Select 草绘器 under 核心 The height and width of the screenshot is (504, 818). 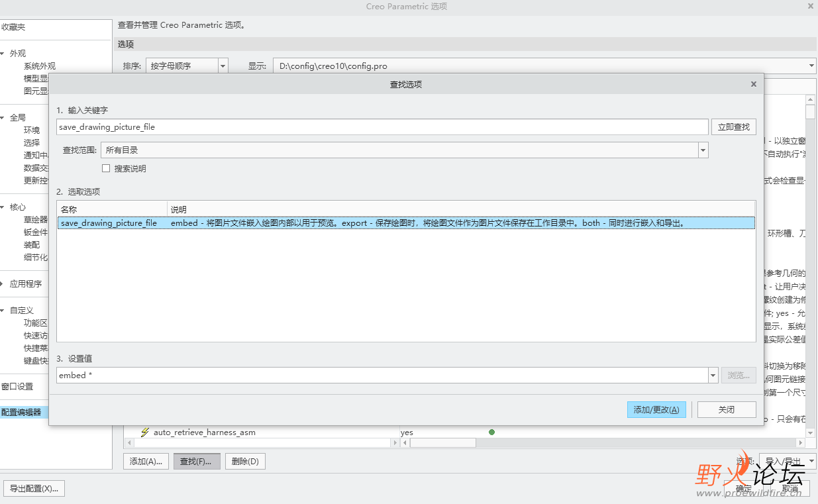(x=36, y=220)
